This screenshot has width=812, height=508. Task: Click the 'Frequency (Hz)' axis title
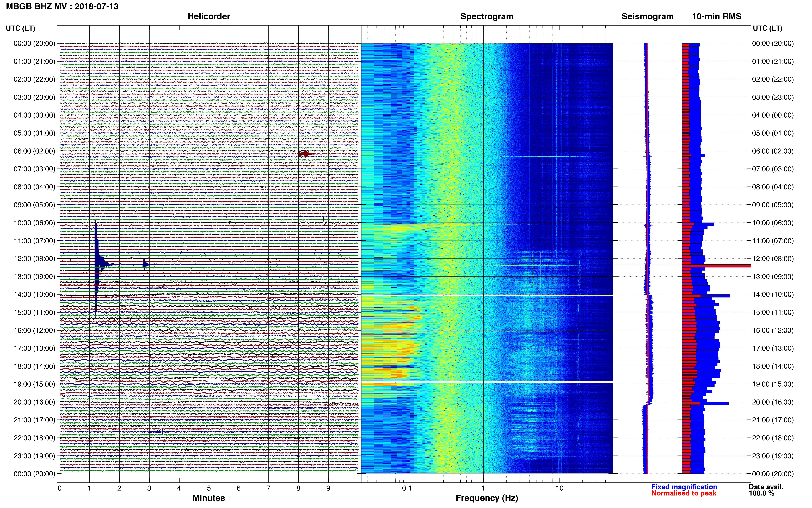click(x=487, y=498)
